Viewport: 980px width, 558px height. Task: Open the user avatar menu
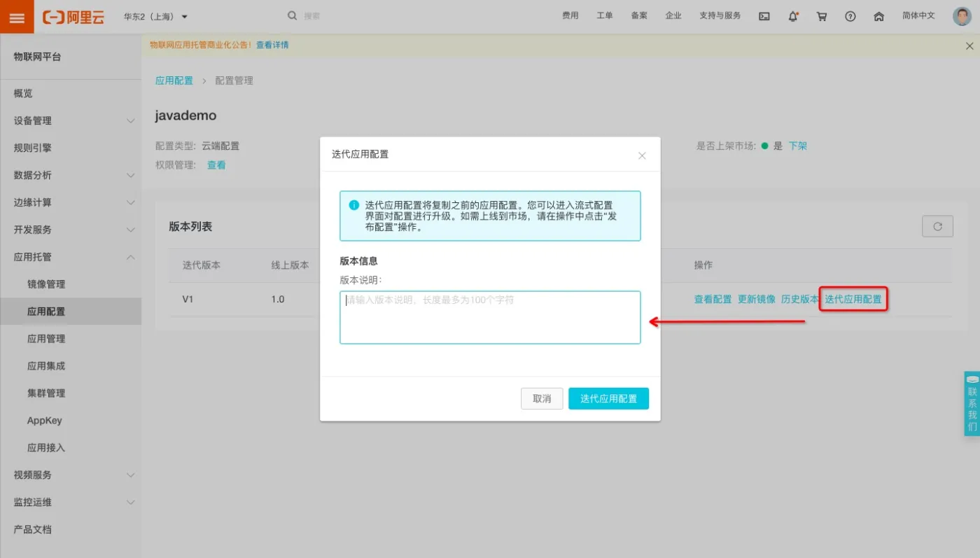962,16
